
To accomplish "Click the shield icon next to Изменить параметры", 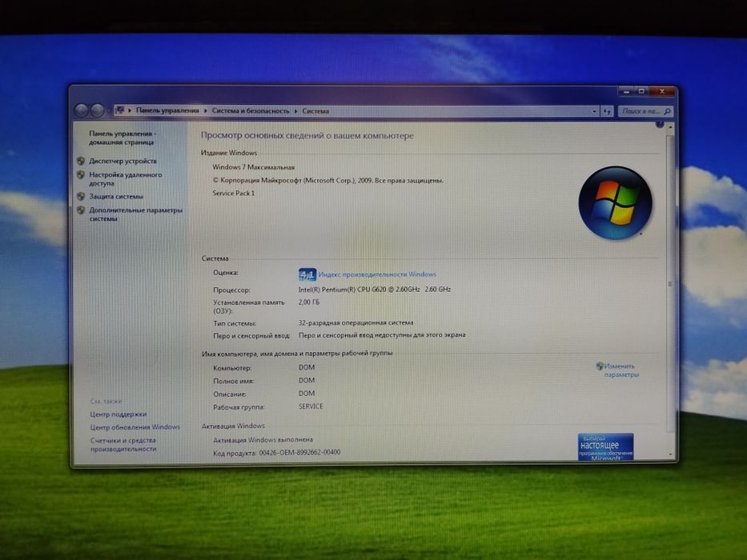I will click(600, 366).
